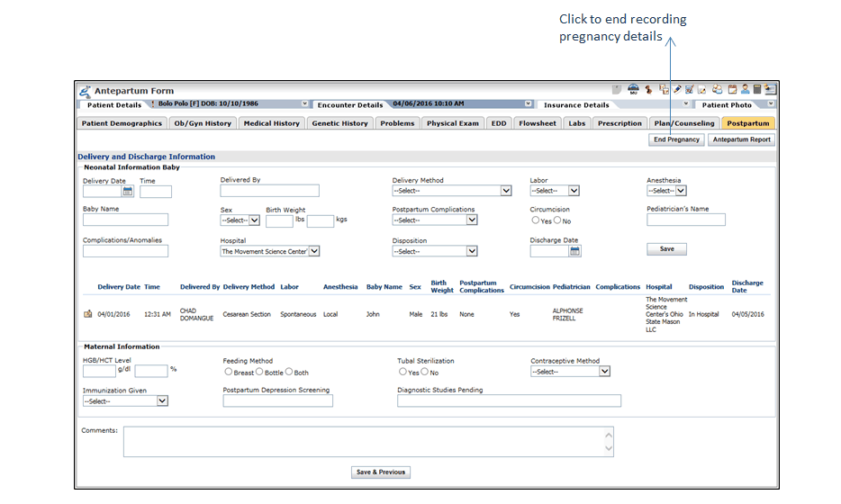Image resolution: width=841 pixels, height=504 pixels.
Task: Click the edit icon beside the 04/01/2016 delivery row
Action: [x=88, y=314]
